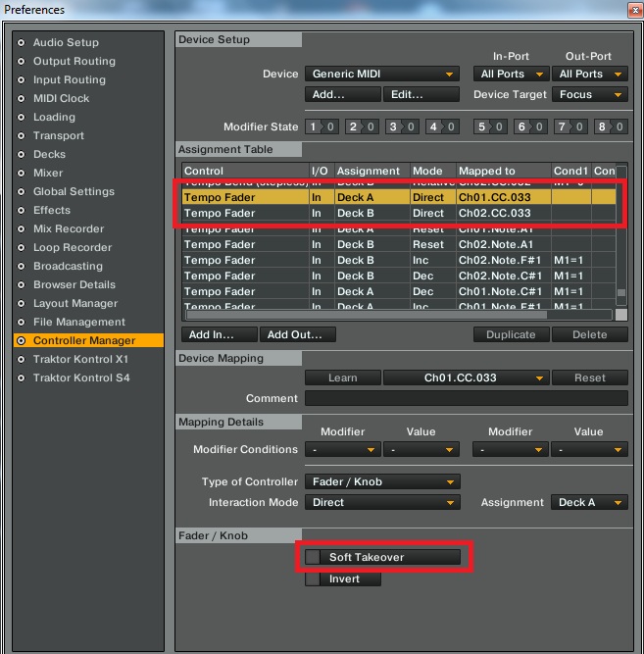The height and width of the screenshot is (654, 644).
Task: Open the In-Port All Ports dropdown
Action: 511,74
